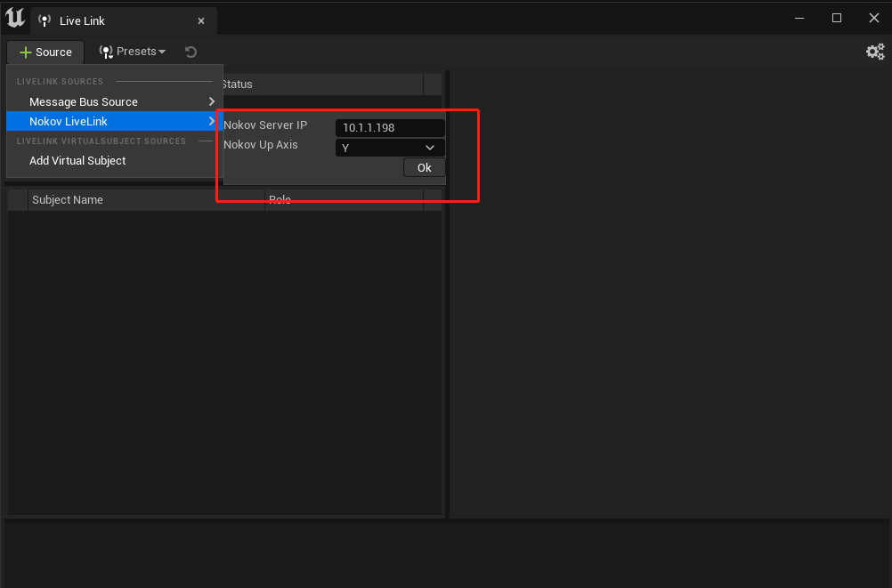Screen dimensions: 892x588
Task: Minimize the Live Link window
Action: point(799,18)
